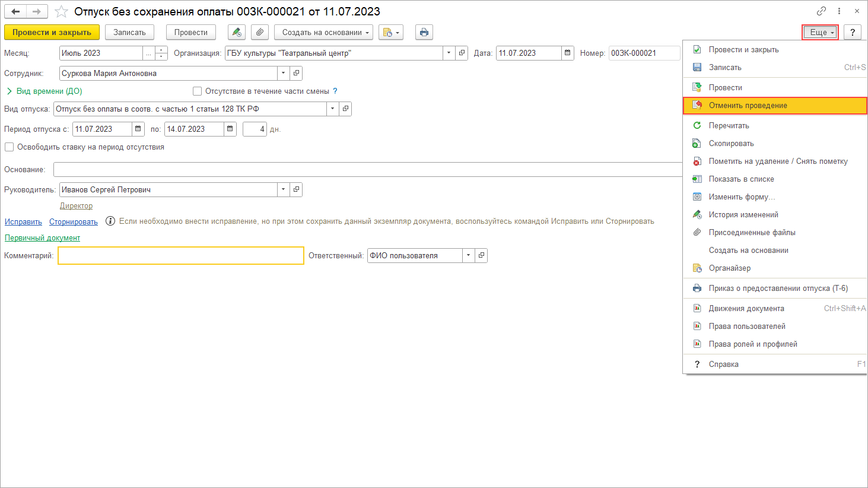Open the Ответственный dropdown list

click(468, 255)
